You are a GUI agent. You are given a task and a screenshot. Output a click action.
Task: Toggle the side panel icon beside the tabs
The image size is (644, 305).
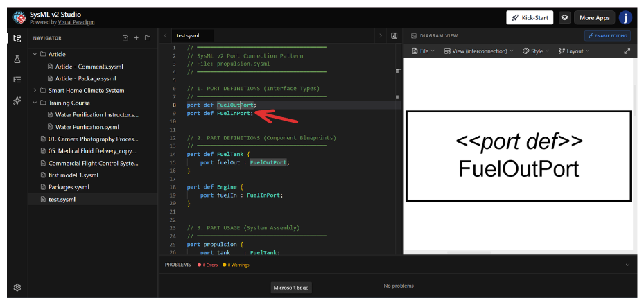[394, 36]
